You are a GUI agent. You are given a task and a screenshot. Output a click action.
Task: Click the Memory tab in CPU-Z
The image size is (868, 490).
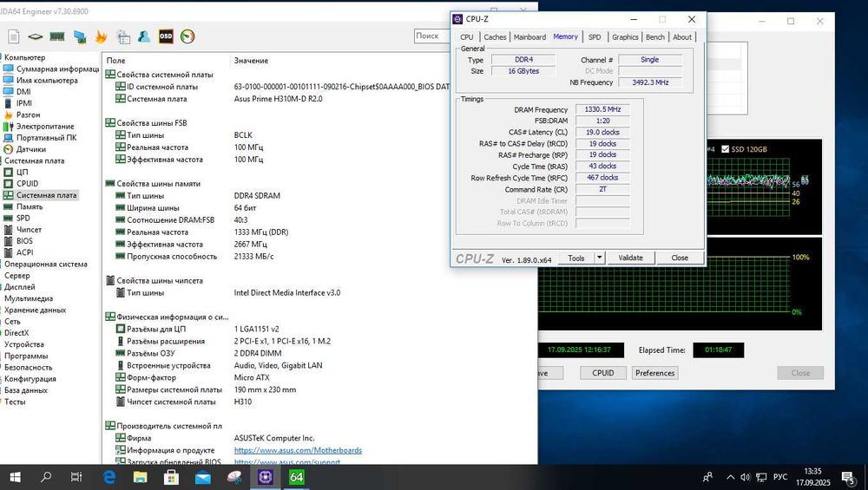click(565, 36)
